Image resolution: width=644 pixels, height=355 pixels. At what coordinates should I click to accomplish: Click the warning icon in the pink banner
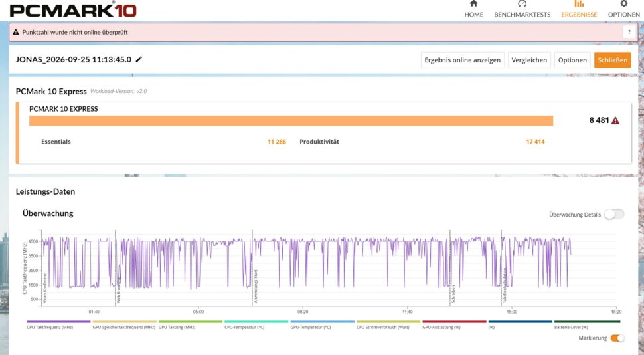point(16,32)
